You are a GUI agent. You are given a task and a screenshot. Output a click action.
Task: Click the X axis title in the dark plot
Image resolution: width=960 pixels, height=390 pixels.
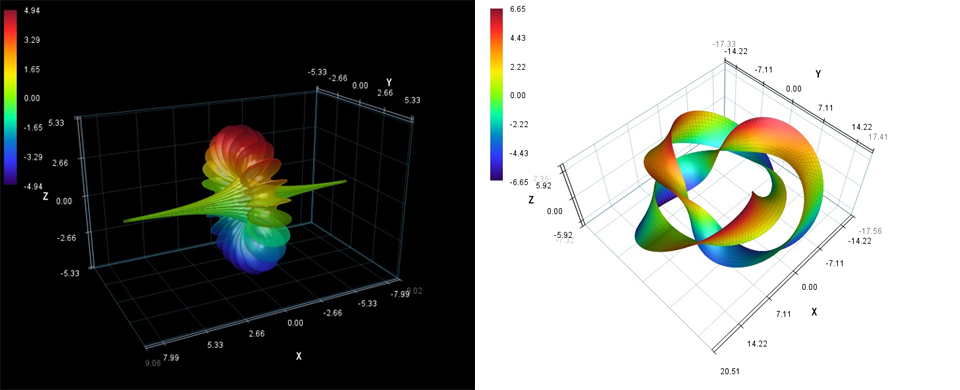pyautogui.click(x=298, y=356)
